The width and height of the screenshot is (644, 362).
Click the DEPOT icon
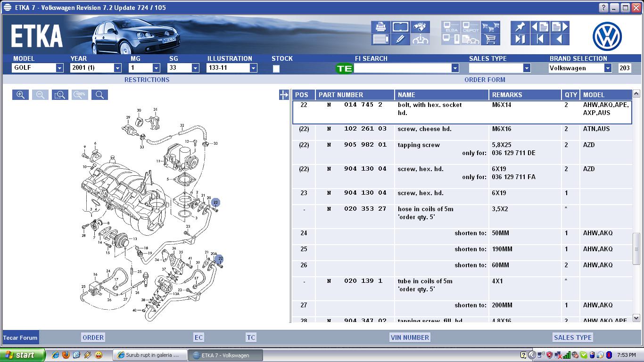(x=471, y=27)
